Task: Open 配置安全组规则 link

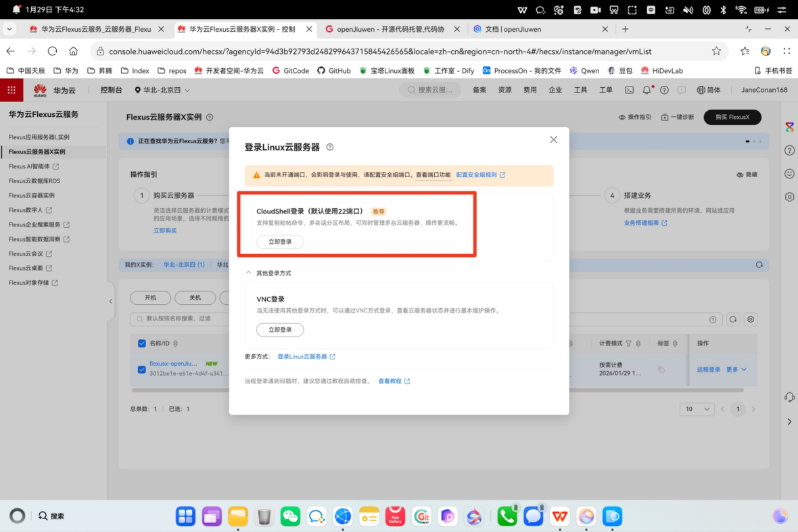Action: click(480, 174)
